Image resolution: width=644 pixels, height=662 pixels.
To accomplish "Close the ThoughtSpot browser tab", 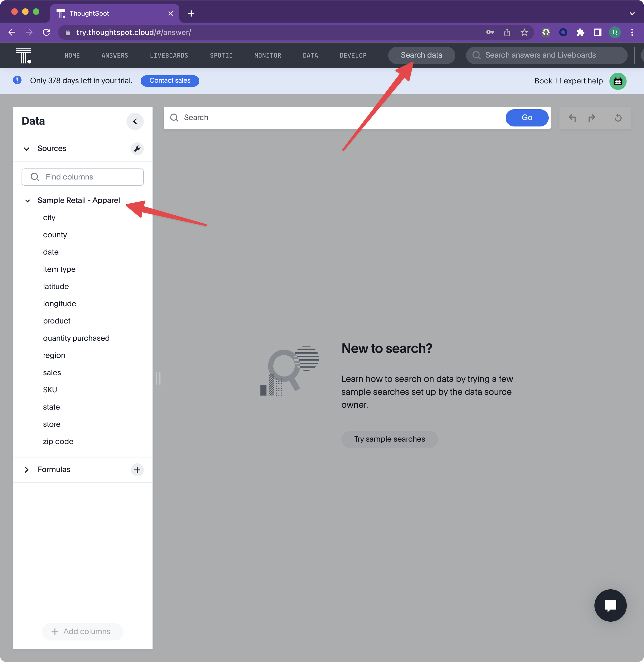I will [170, 13].
